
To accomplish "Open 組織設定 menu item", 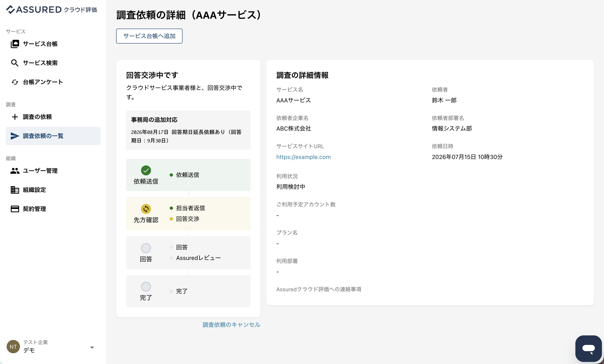I will [53, 190].
